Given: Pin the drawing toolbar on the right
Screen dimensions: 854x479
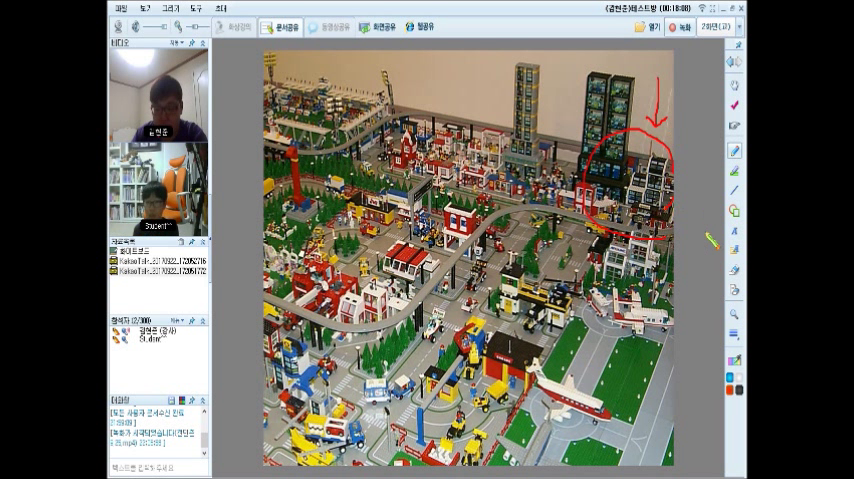Looking at the screenshot, I should pos(739,45).
